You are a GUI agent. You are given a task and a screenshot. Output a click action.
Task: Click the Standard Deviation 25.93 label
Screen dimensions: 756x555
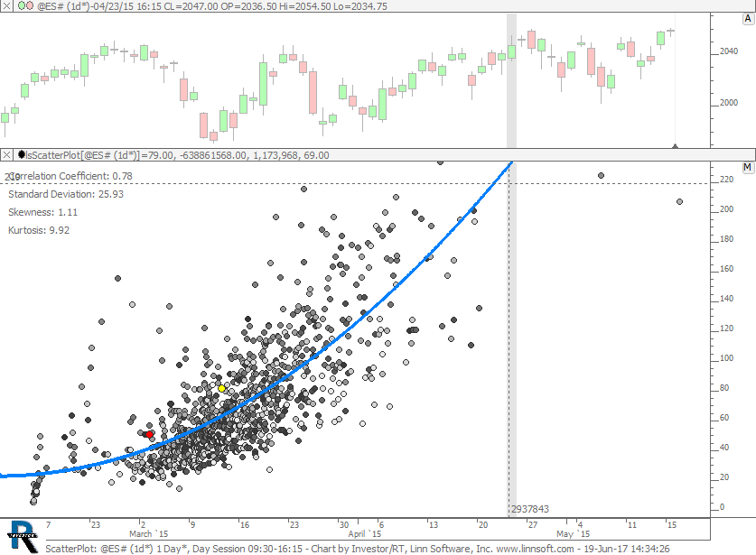(x=66, y=194)
